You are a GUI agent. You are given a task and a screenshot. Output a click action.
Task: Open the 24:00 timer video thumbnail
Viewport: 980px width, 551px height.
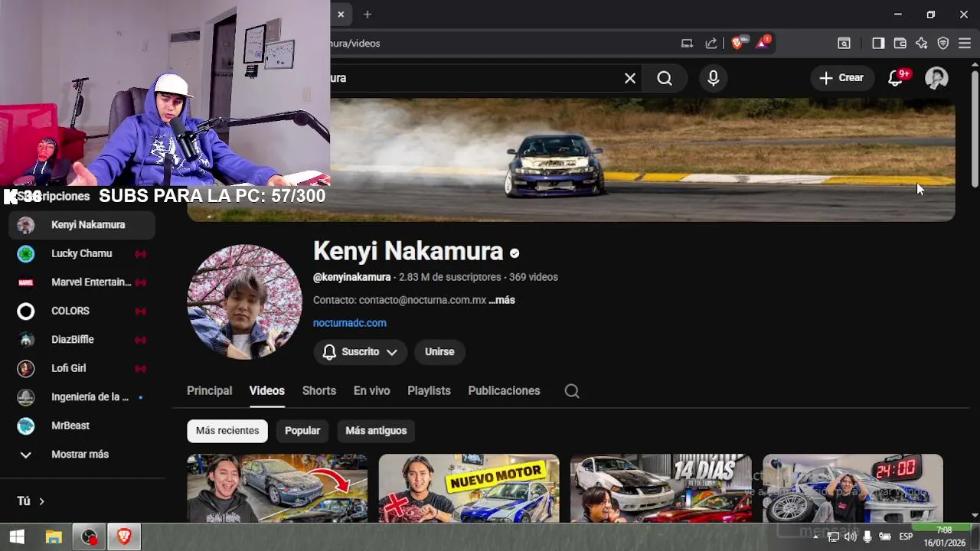coord(853,488)
